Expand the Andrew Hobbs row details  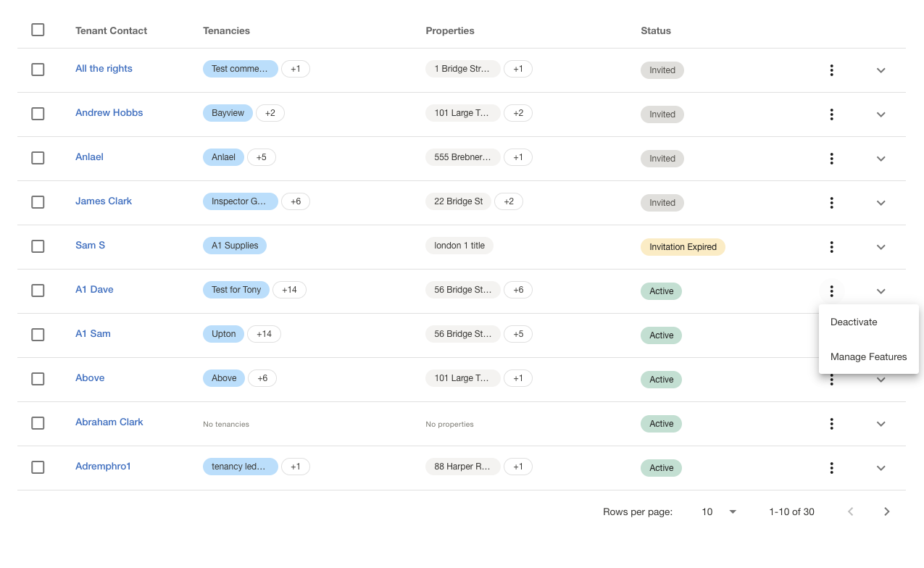[x=881, y=114]
